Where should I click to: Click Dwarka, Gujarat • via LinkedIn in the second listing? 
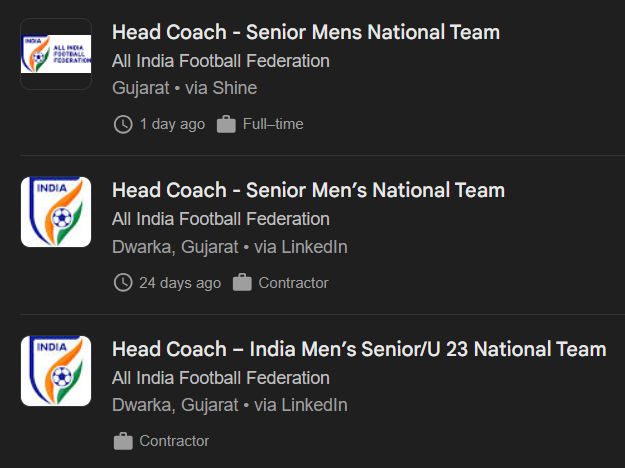click(230, 247)
